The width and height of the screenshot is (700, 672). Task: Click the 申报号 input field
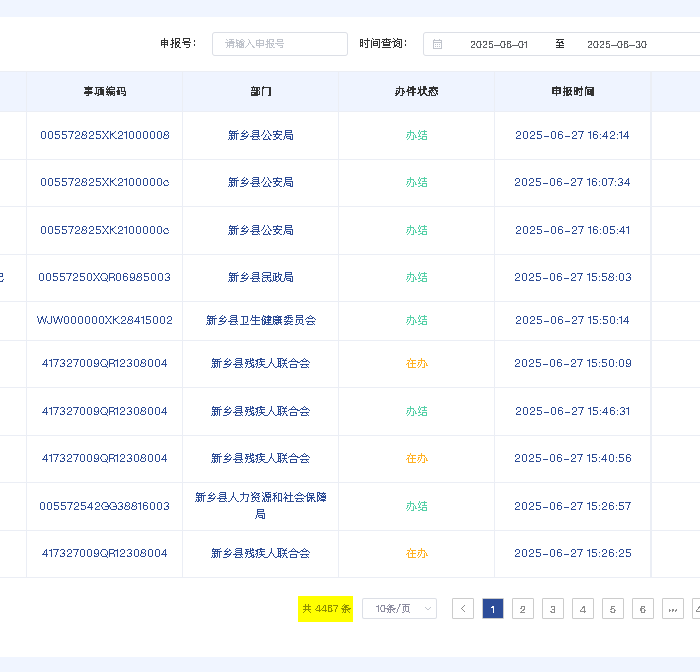(280, 44)
